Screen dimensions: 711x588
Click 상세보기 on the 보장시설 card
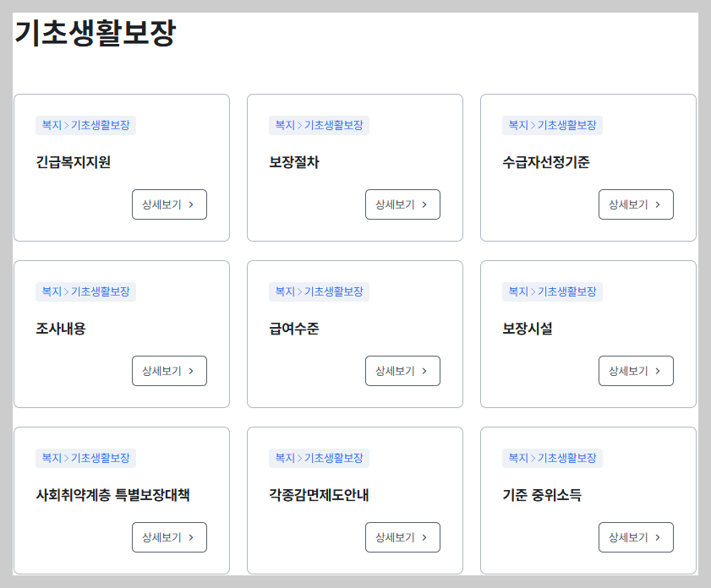[x=636, y=371]
